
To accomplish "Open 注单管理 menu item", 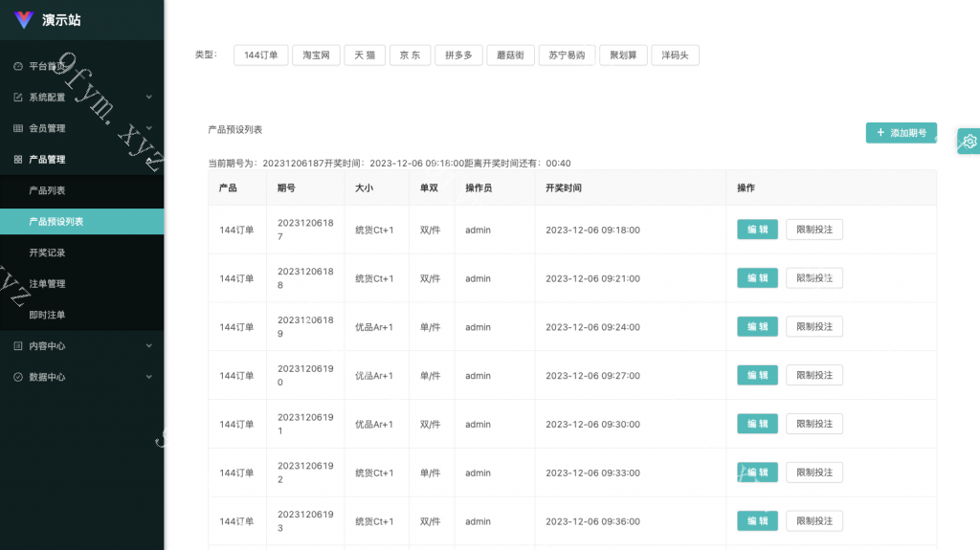I will tap(82, 284).
